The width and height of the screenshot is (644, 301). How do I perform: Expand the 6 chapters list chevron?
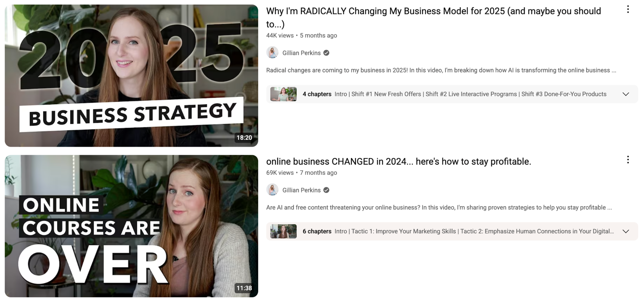click(x=626, y=231)
